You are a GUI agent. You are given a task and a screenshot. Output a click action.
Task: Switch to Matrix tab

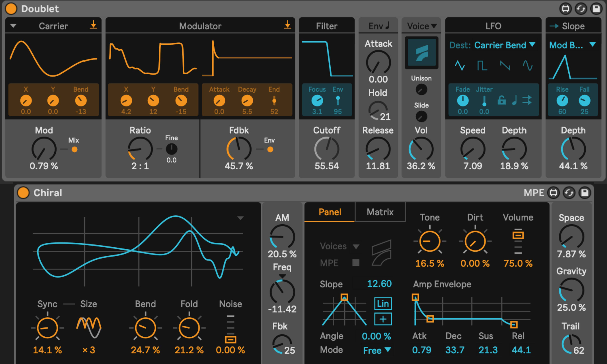click(x=380, y=212)
